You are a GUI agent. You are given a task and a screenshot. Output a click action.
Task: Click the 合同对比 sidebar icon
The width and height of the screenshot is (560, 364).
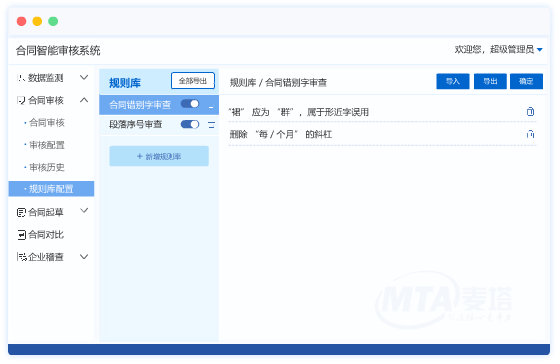click(x=21, y=235)
